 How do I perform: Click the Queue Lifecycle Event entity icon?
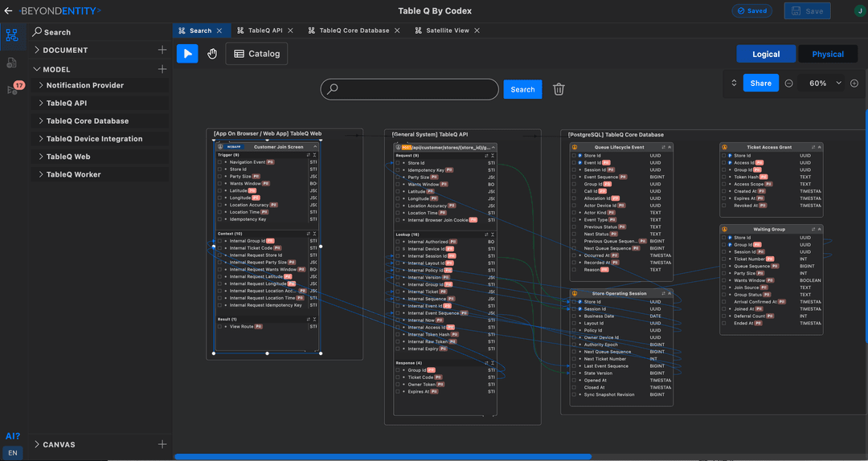pos(575,147)
